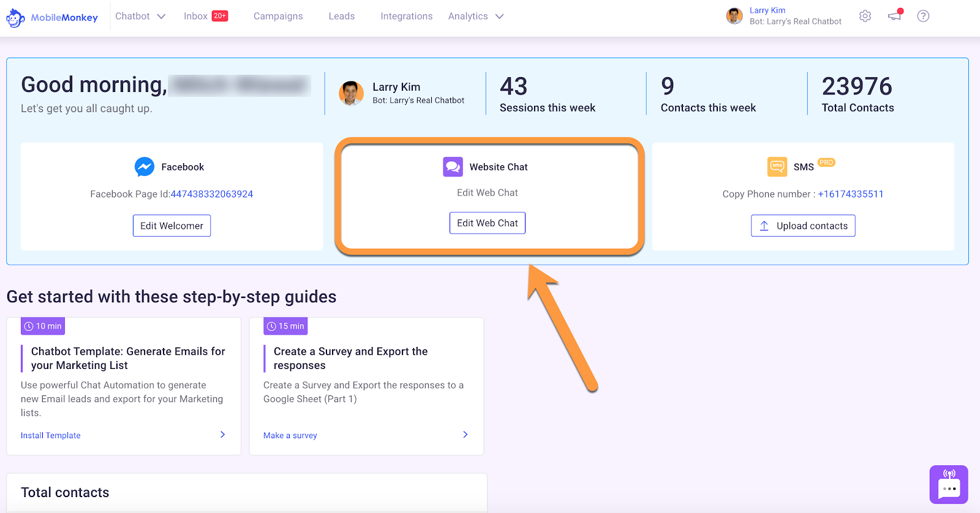
Task: Click the Website Chat card title
Action: point(499,167)
